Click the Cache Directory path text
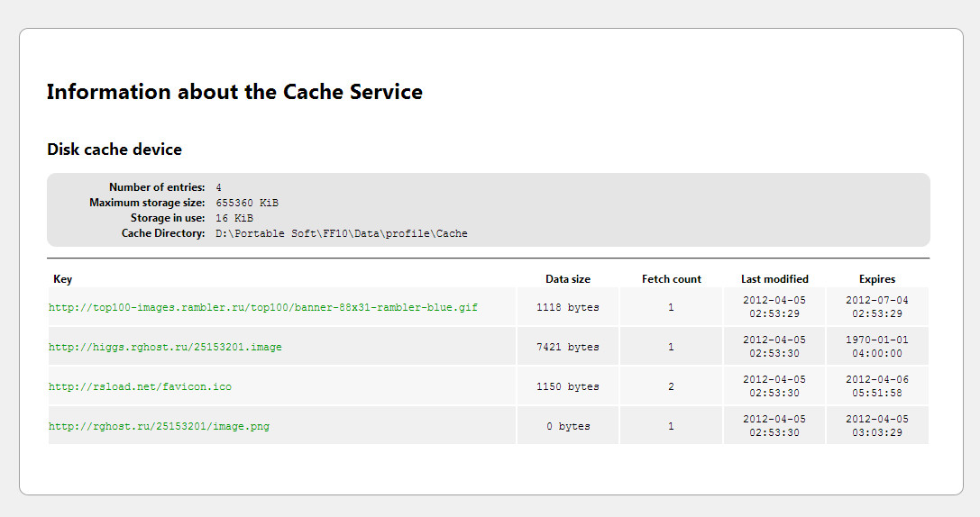The height and width of the screenshot is (517, 980). [x=342, y=234]
